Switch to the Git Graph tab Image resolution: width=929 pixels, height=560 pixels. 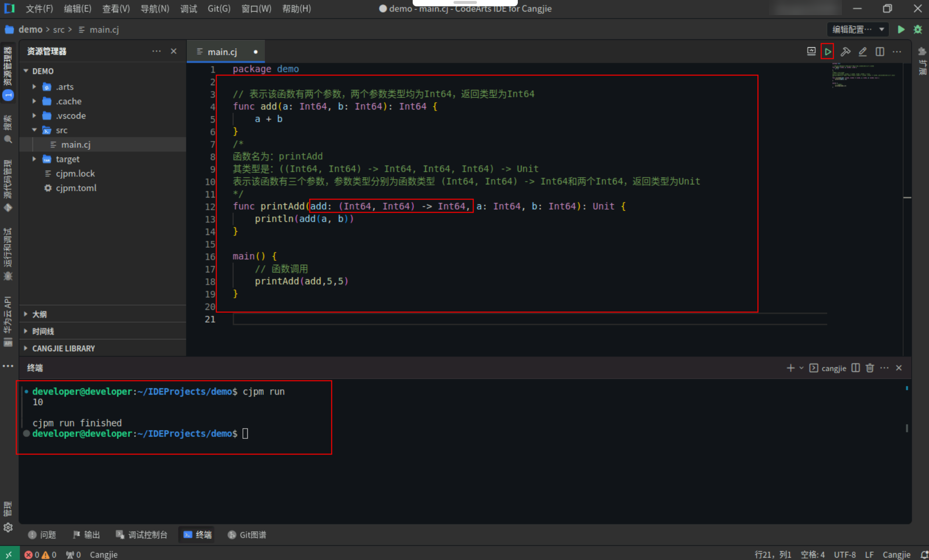[x=247, y=535]
